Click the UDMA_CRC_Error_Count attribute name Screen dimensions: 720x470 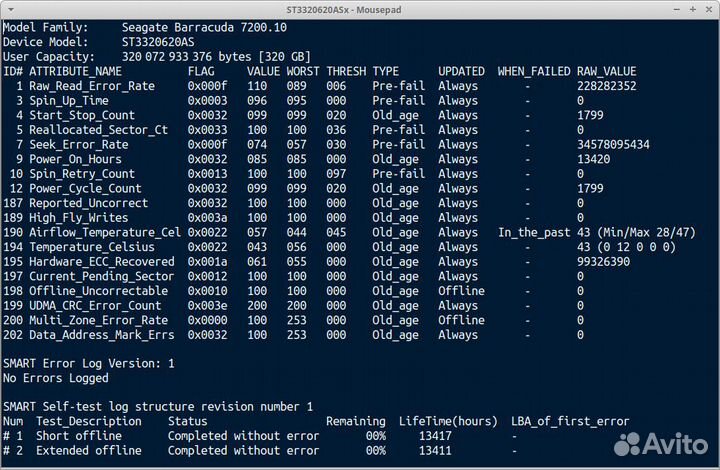[x=95, y=305]
